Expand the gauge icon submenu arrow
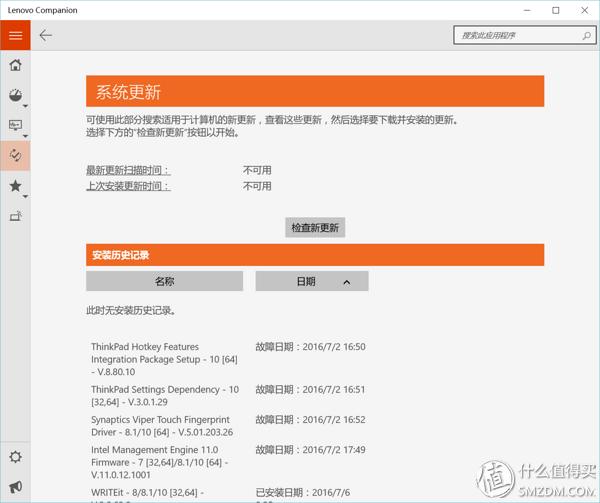600x503 pixels. click(x=25, y=106)
